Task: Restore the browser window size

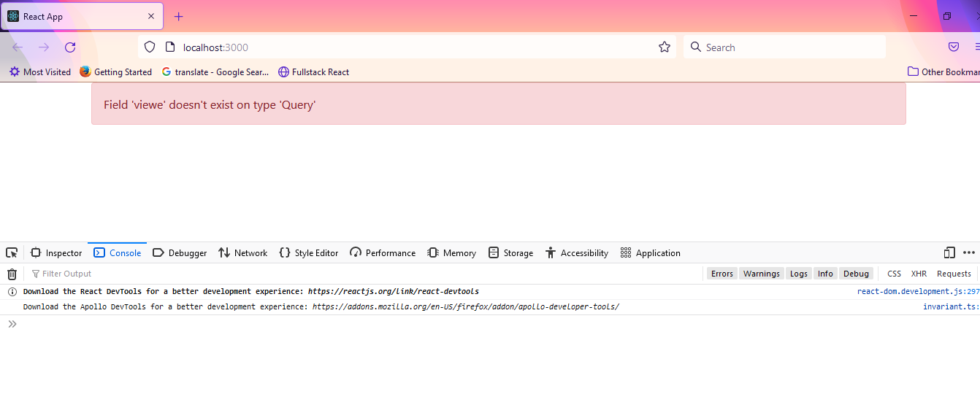Action: pos(947,16)
